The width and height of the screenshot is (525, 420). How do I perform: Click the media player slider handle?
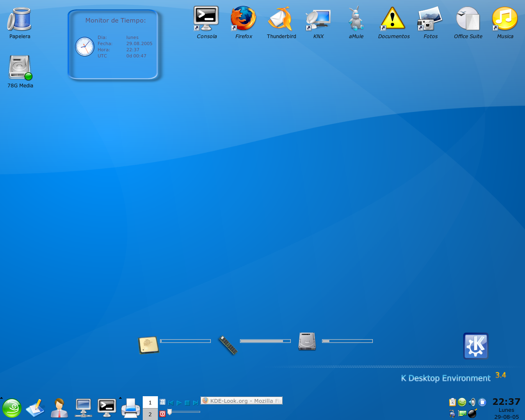170,412
